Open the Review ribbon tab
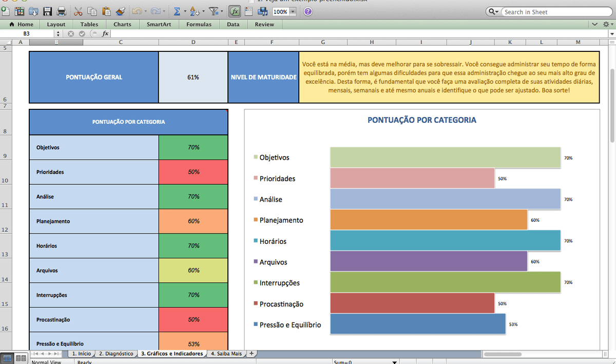Viewport: 616px width, 364px height. point(264,24)
